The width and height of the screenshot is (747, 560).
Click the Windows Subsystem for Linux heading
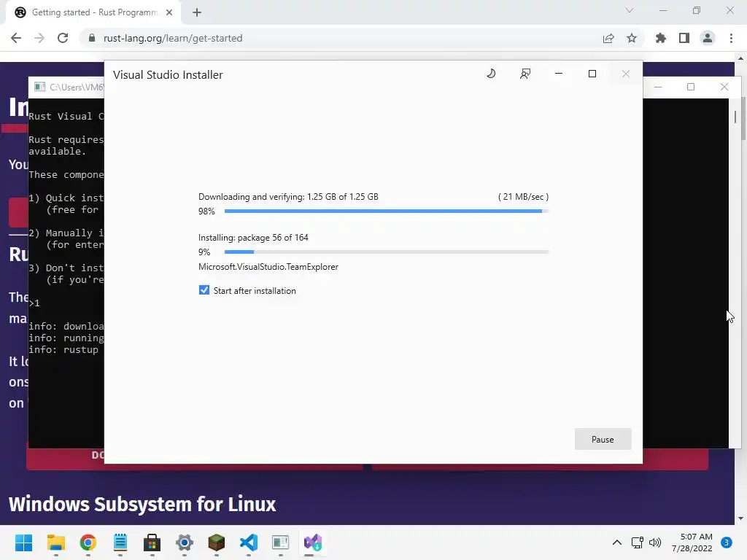(x=142, y=504)
